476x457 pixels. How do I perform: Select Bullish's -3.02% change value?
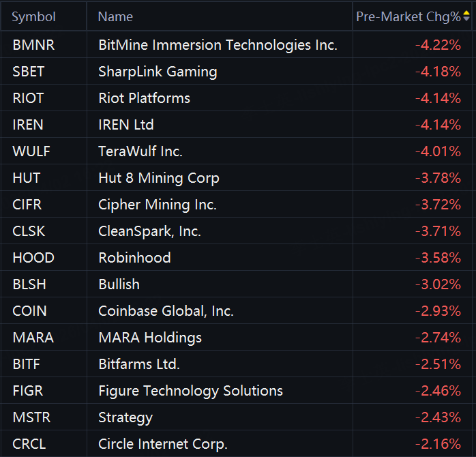click(438, 284)
